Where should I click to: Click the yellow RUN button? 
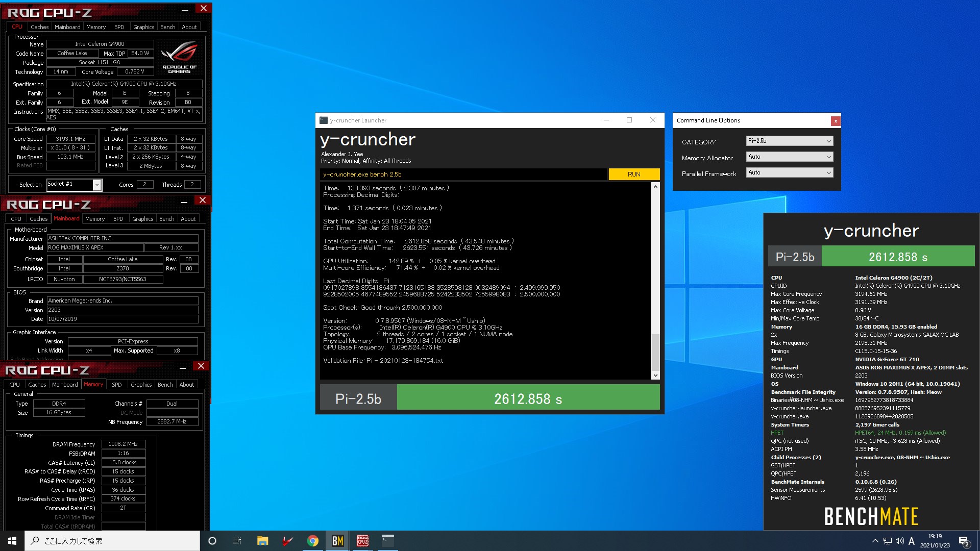pyautogui.click(x=634, y=174)
